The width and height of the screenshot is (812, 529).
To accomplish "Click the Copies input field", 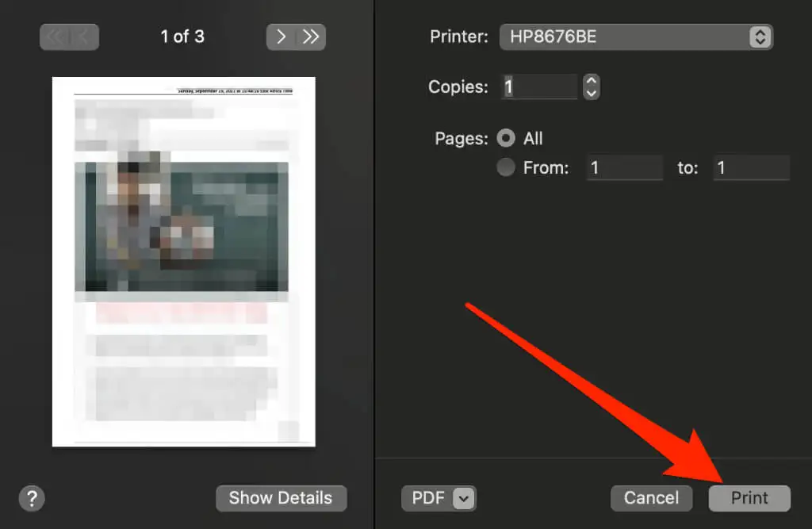I will (x=539, y=86).
